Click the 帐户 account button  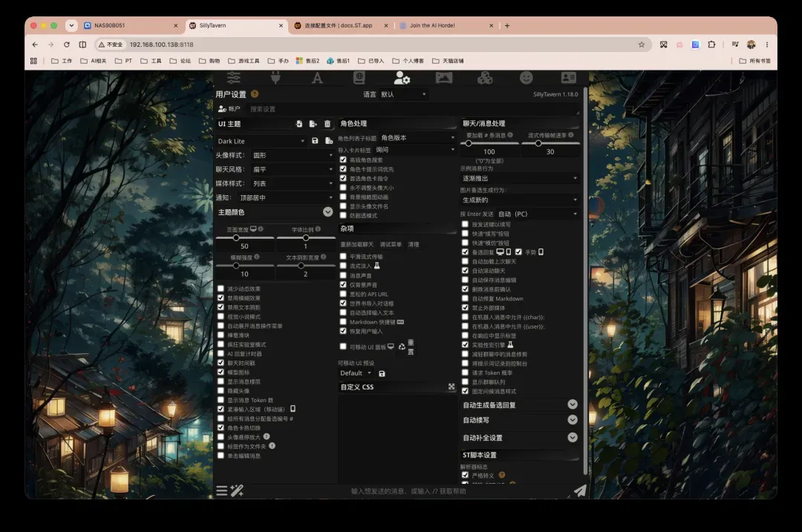pos(229,109)
